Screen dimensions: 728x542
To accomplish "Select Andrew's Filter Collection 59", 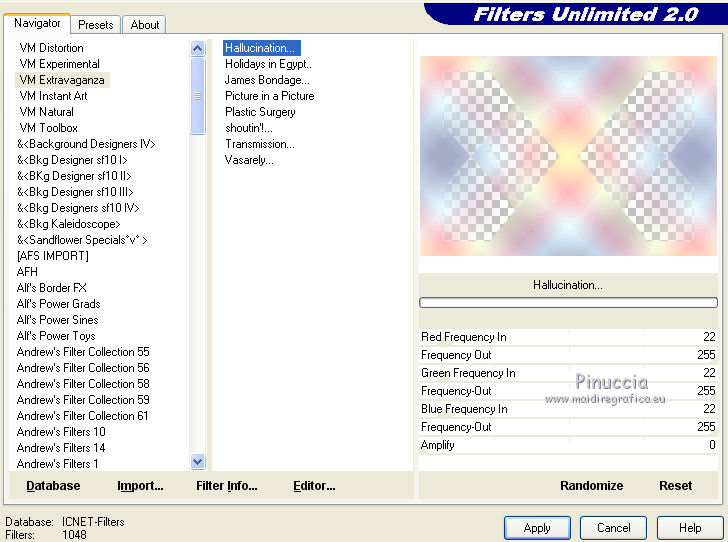I will pos(83,400).
